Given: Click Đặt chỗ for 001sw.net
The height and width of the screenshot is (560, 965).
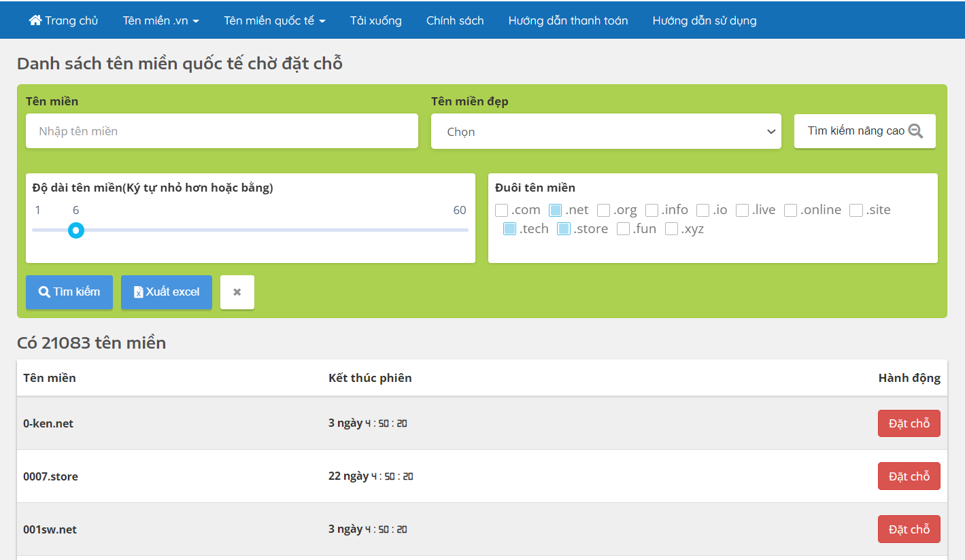Looking at the screenshot, I should click(x=909, y=529).
